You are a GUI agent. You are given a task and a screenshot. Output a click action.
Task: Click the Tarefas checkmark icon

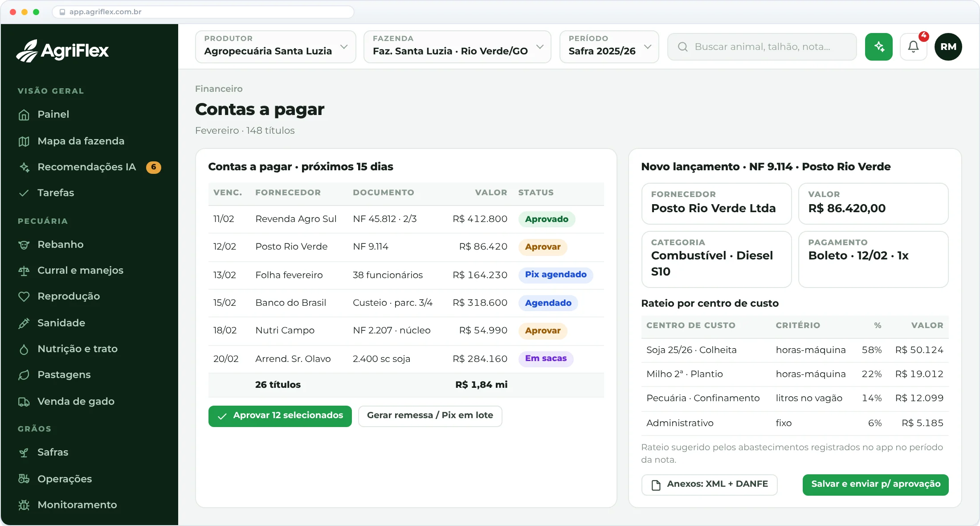tap(24, 193)
